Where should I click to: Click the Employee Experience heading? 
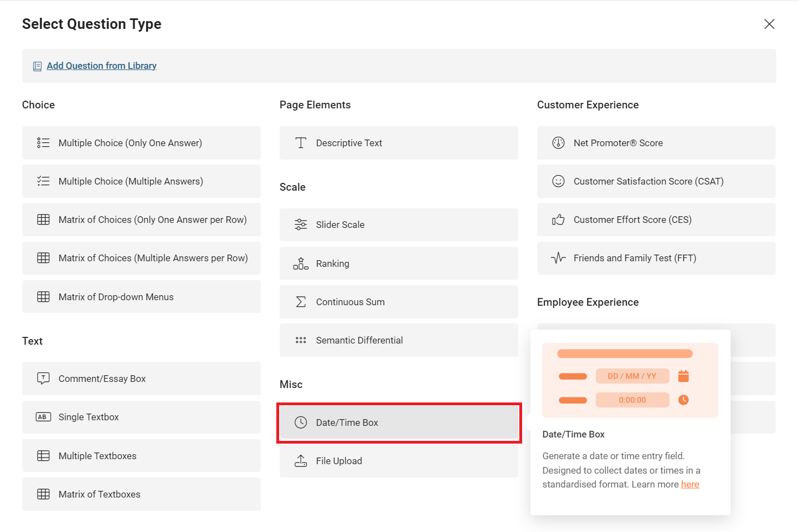588,302
